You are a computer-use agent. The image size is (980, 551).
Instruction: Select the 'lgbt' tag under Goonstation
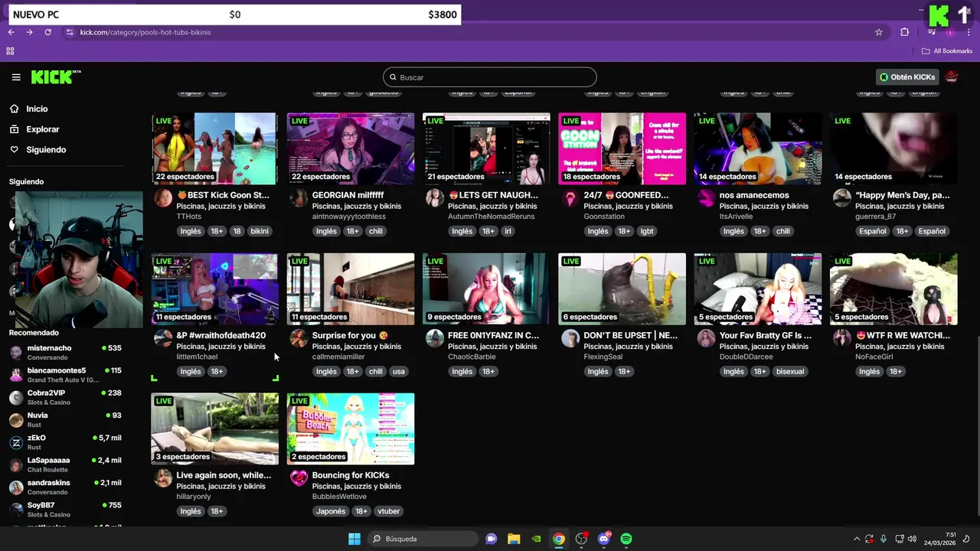tap(647, 231)
